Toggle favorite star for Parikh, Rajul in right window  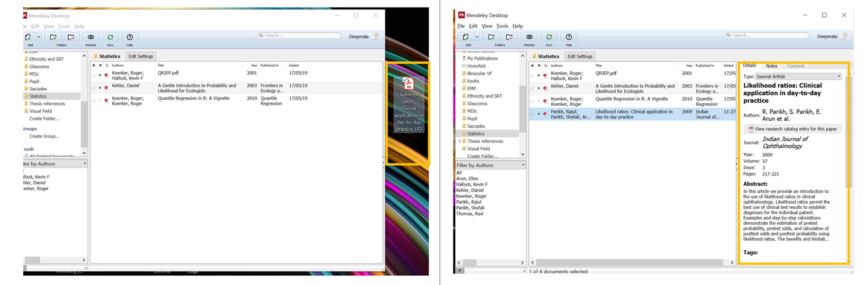click(x=533, y=114)
